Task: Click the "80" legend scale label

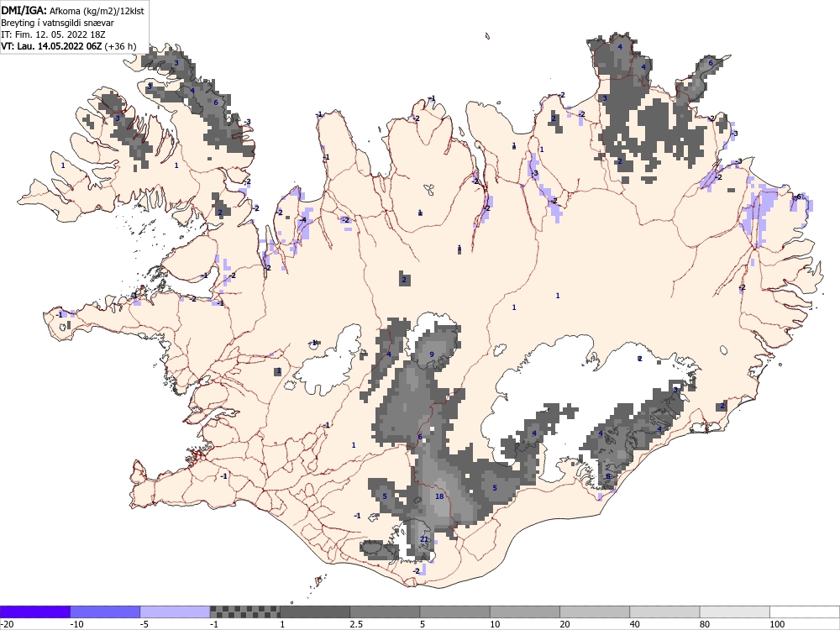Action: pos(706,624)
